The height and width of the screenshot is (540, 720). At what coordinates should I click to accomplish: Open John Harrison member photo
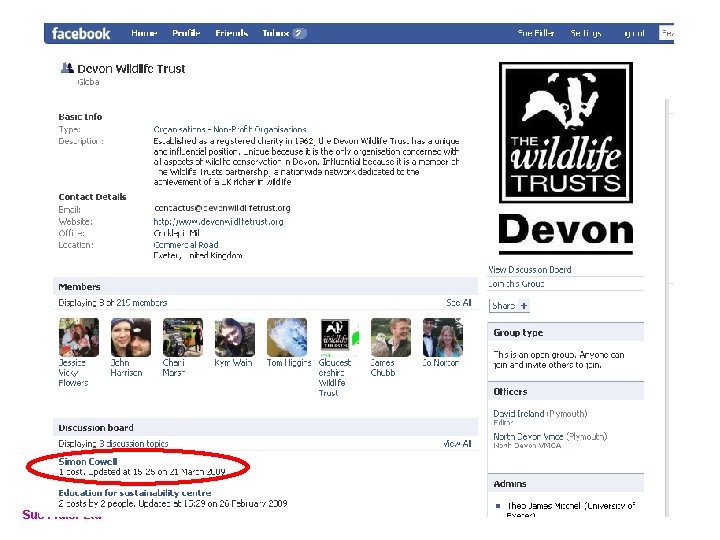coord(131,338)
